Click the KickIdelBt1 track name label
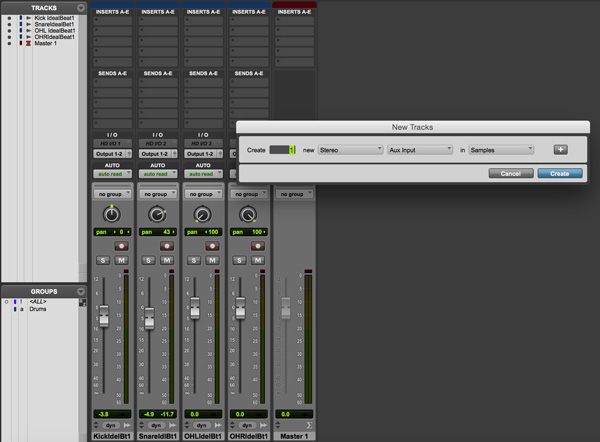600x442 pixels. point(112,436)
